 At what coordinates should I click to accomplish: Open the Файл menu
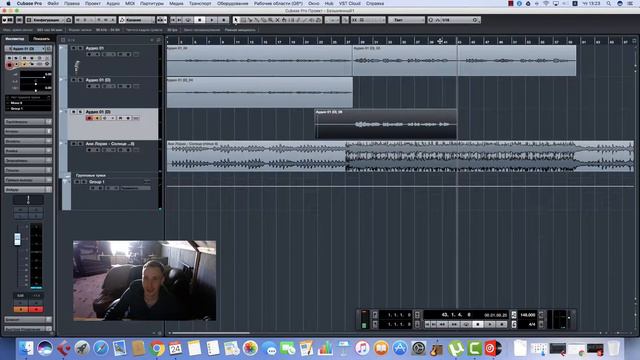coord(53,3)
